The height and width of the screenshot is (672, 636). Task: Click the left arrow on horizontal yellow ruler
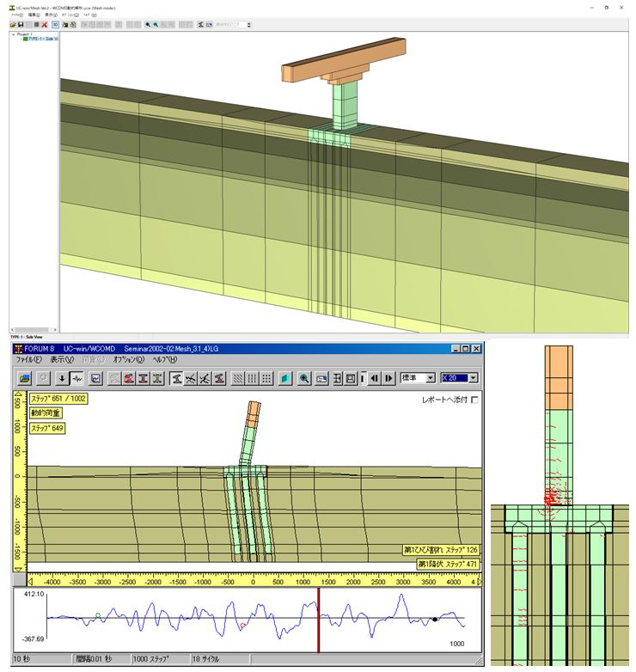click(x=30, y=582)
